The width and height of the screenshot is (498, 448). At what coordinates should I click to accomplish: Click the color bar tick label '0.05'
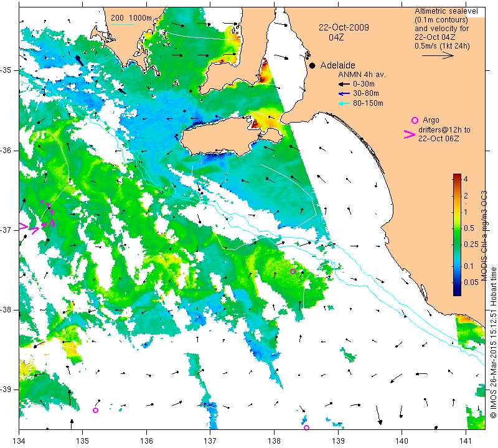point(471,282)
